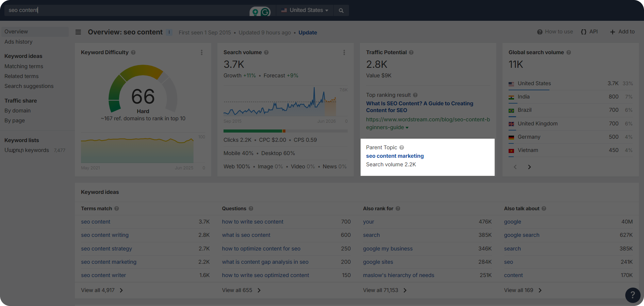
Task: Open google search topic link
Action: tap(522, 235)
